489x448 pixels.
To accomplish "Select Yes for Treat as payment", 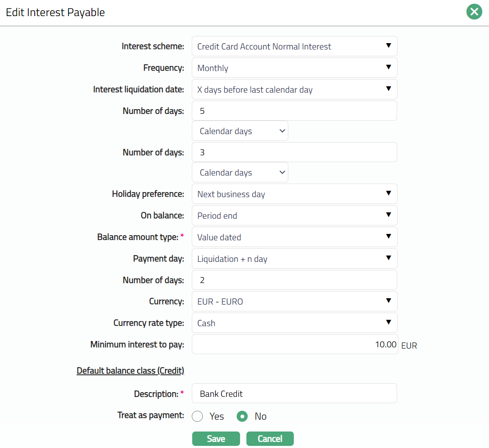I will tap(198, 416).
